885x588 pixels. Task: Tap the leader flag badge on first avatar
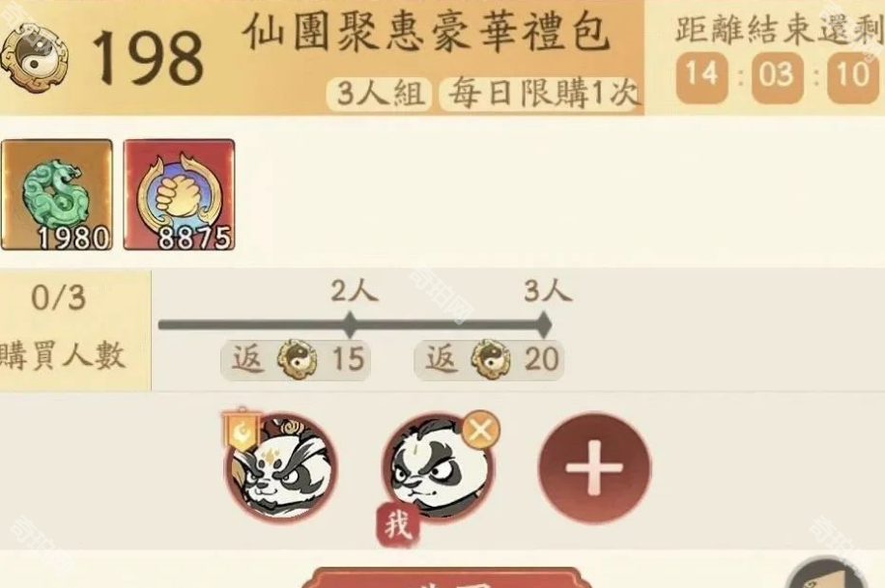(x=243, y=431)
